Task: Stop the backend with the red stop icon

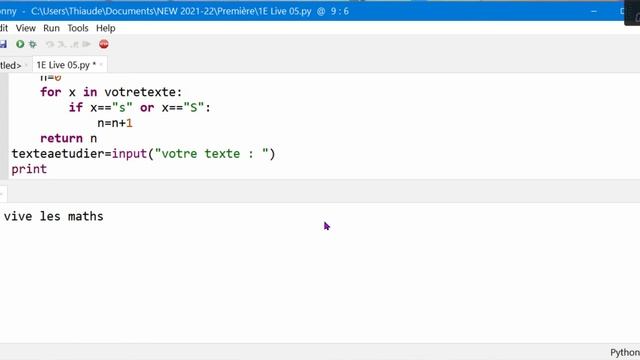Action: tap(104, 44)
